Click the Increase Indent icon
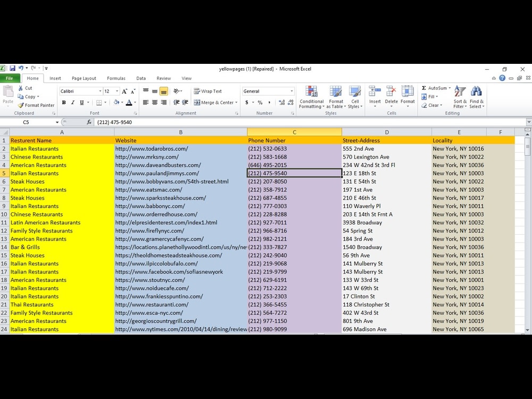The height and width of the screenshot is (399, 532). [185, 103]
